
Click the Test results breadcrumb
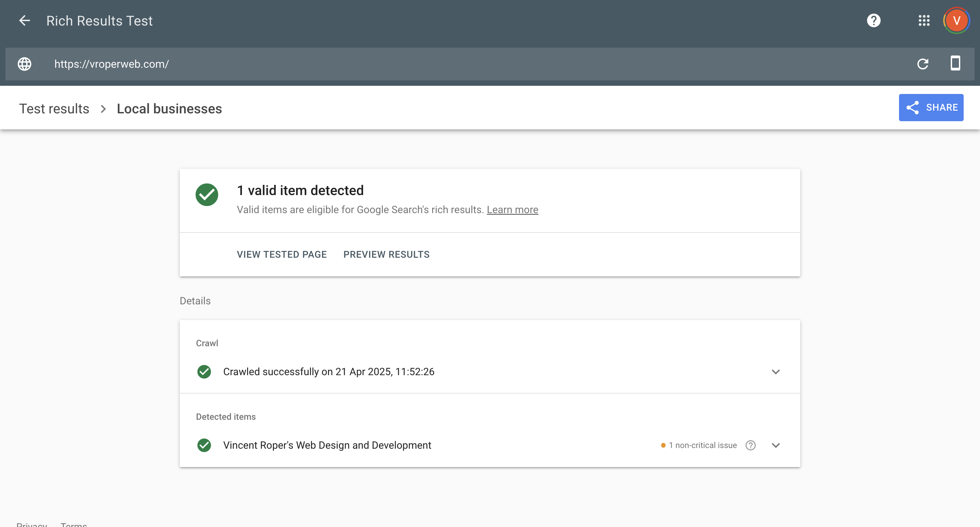tap(54, 109)
